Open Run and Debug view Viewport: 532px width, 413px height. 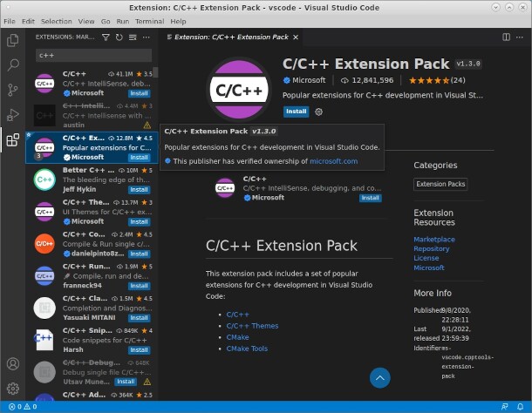(x=13, y=115)
